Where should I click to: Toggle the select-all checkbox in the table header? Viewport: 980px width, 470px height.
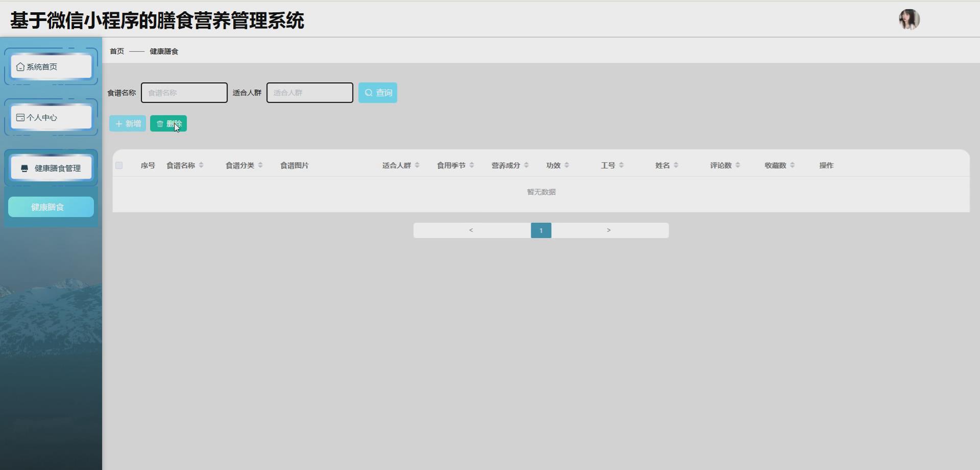pos(119,165)
